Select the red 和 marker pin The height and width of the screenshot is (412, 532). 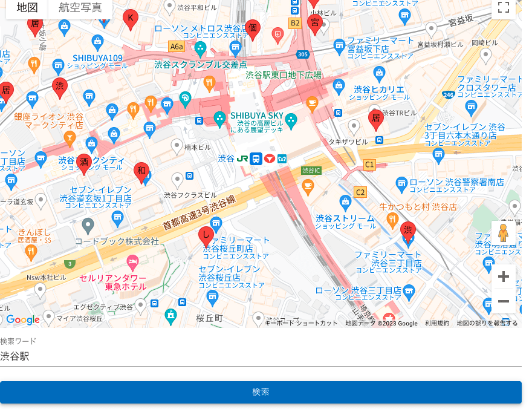tap(141, 172)
